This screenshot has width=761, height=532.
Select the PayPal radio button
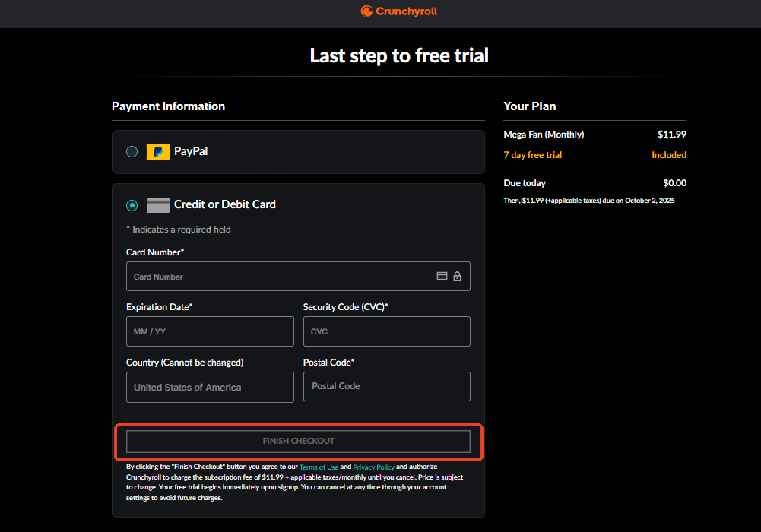click(x=132, y=152)
